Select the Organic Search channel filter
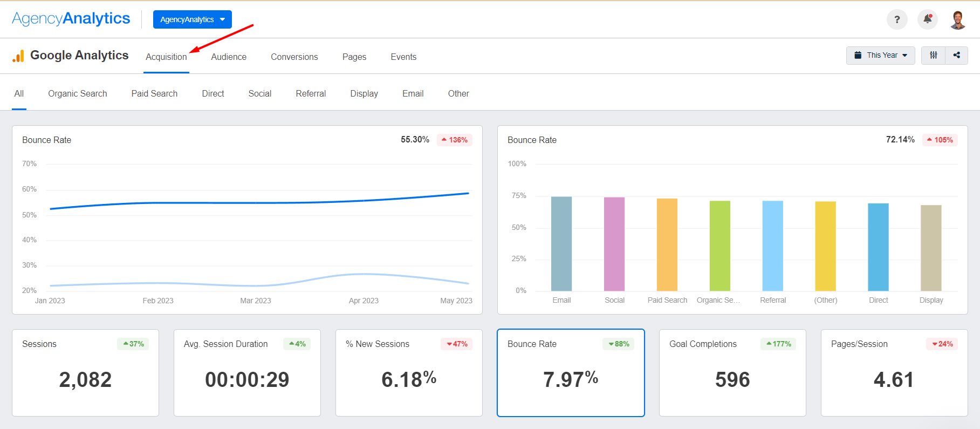980x429 pixels. tap(78, 93)
